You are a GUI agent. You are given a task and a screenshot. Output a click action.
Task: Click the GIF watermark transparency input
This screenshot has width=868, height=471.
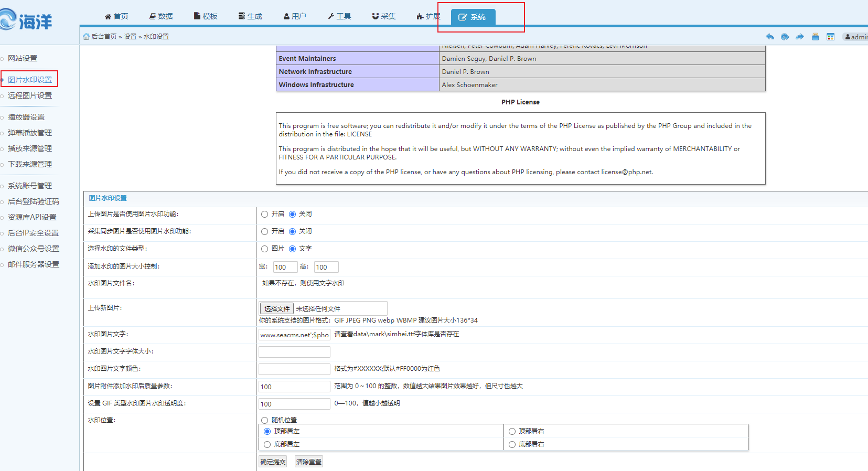(x=294, y=404)
